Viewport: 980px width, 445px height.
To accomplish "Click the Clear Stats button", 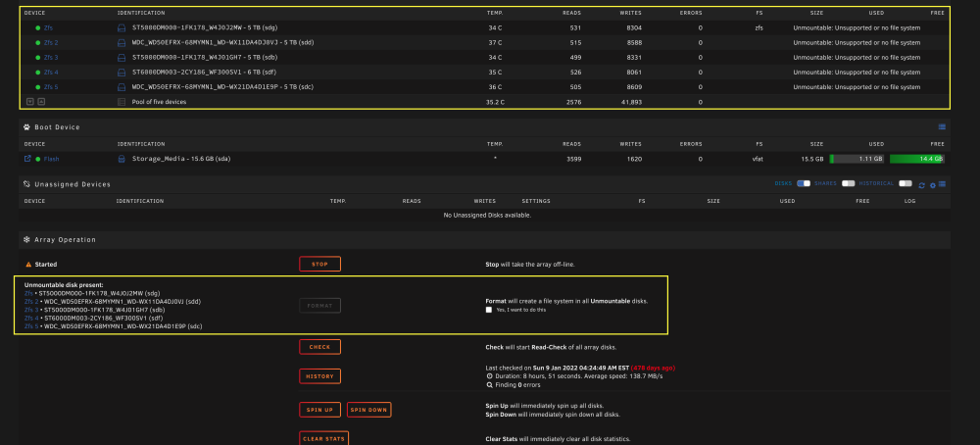I will [x=323, y=439].
